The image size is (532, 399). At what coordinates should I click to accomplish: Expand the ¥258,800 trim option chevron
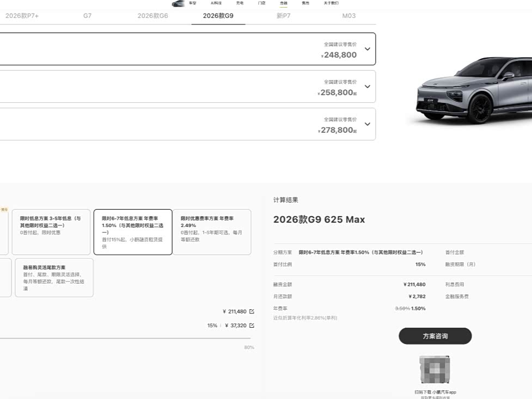[367, 87]
